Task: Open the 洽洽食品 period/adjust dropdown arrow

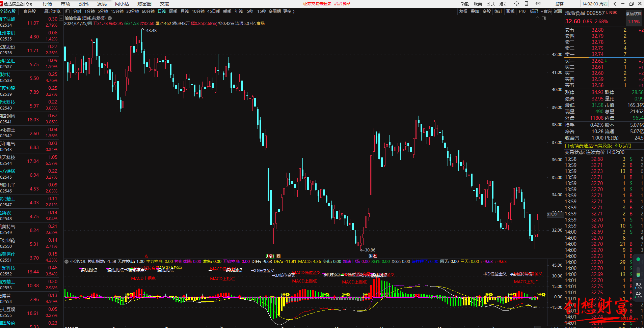Action: click(110, 18)
